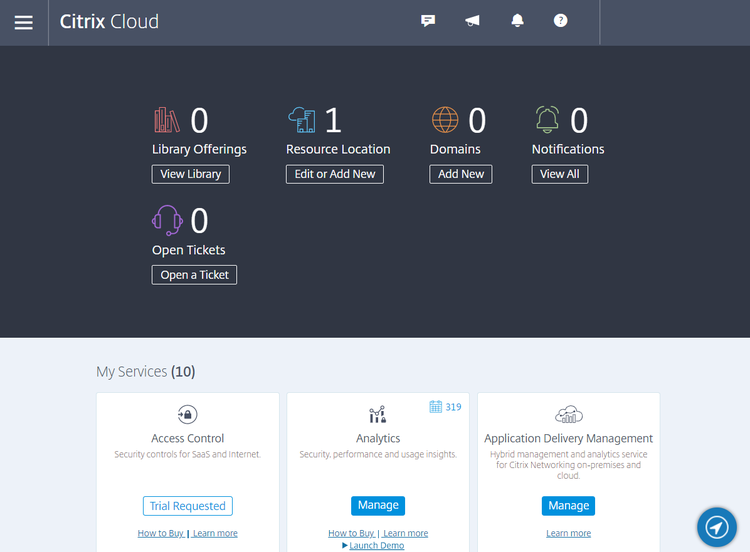Click the Analytics card title

tap(378, 438)
